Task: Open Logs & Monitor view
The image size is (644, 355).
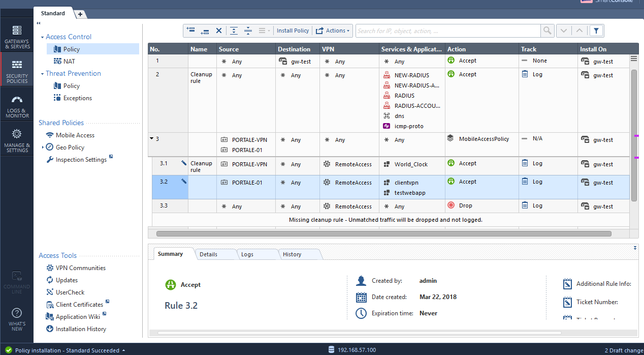Action: click(x=17, y=106)
